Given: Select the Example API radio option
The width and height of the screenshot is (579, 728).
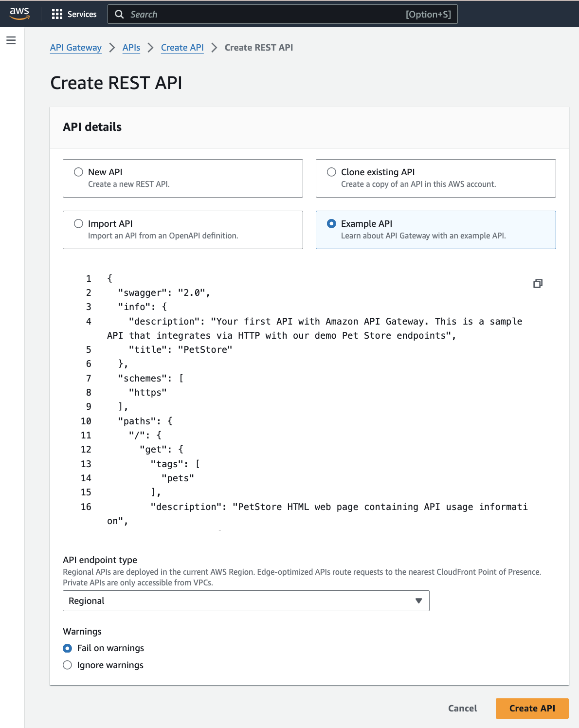Looking at the screenshot, I should click(331, 223).
